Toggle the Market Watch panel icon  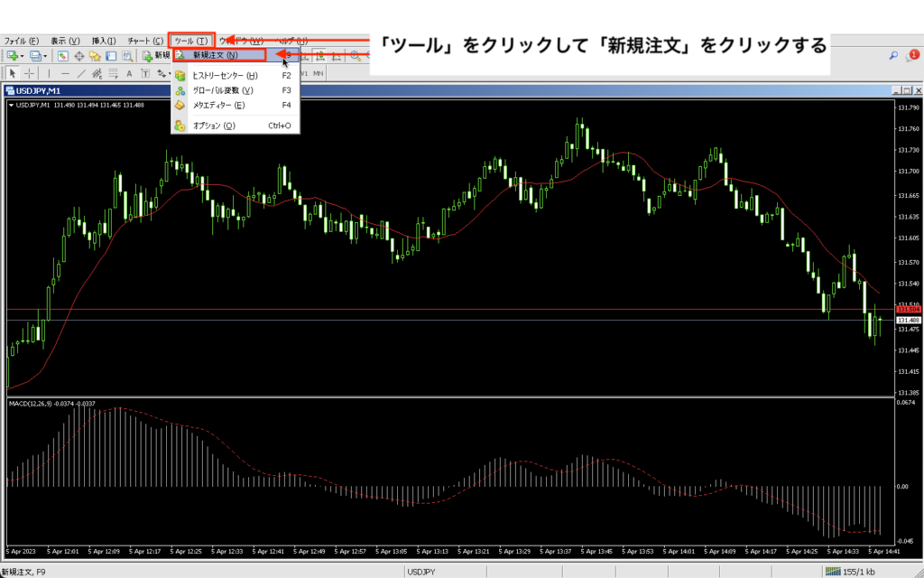(x=62, y=56)
